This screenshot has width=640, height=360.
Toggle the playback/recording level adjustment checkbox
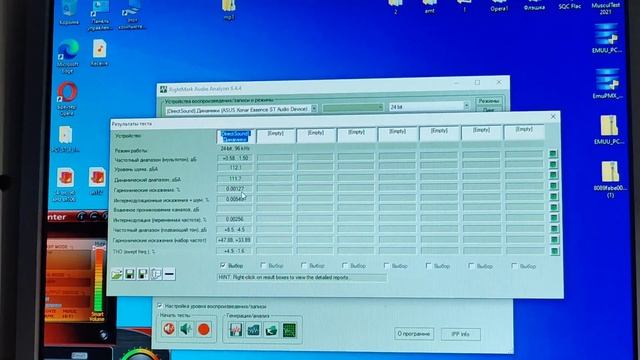click(160, 305)
